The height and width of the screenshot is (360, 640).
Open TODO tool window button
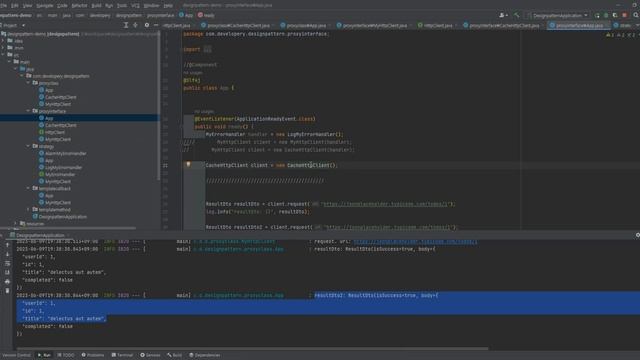point(66,355)
